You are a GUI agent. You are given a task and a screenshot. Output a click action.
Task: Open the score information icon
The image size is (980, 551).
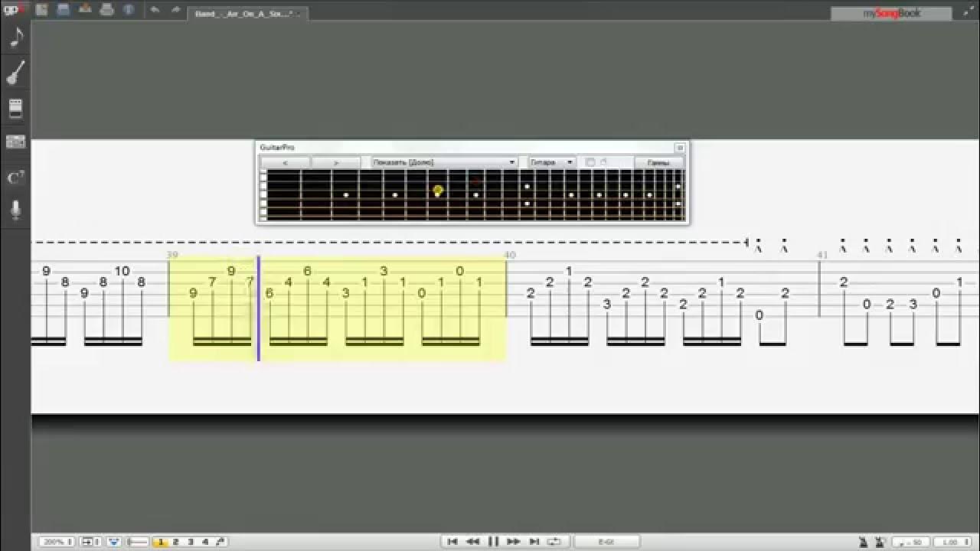pyautogui.click(x=129, y=10)
